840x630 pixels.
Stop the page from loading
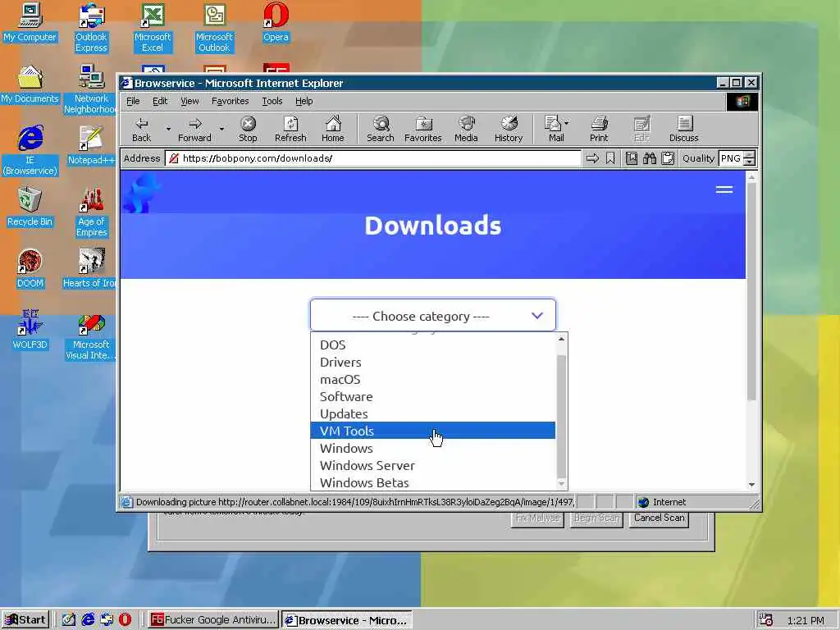pos(248,130)
